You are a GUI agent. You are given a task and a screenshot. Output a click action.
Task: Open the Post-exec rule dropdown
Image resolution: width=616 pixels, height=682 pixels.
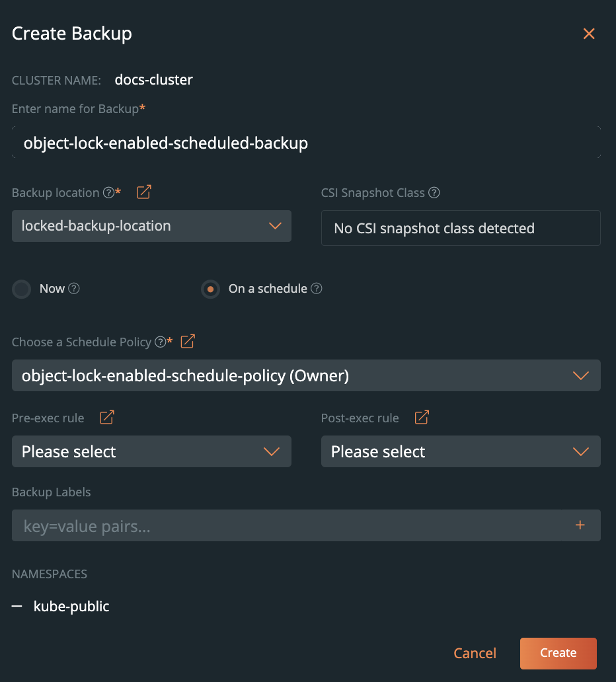coord(461,451)
